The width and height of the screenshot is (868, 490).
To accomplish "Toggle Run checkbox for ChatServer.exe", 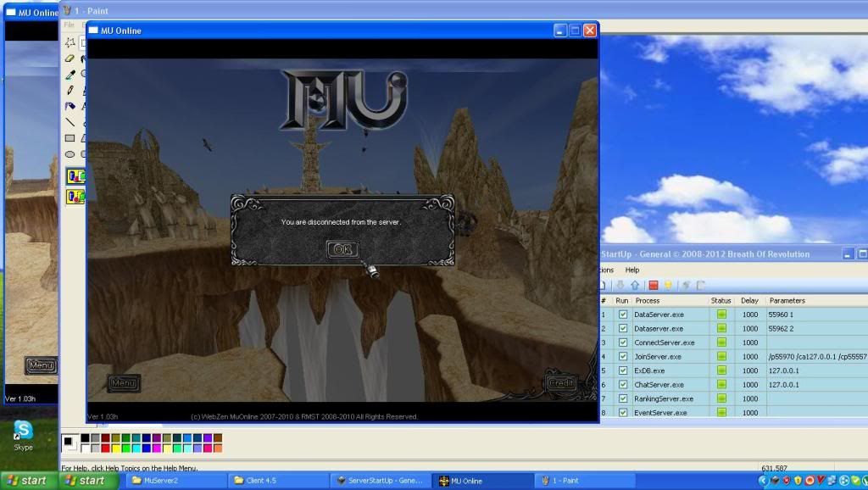I will (623, 384).
